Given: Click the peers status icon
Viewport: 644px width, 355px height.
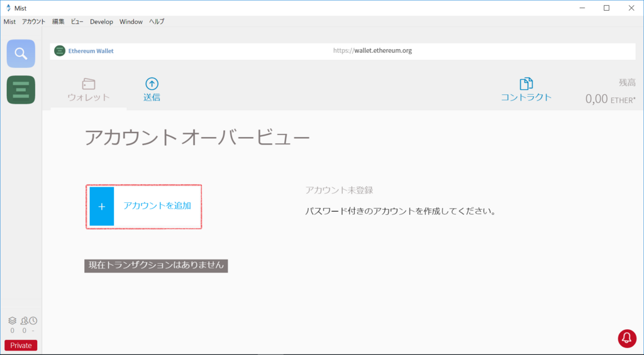Looking at the screenshot, I should point(25,321).
